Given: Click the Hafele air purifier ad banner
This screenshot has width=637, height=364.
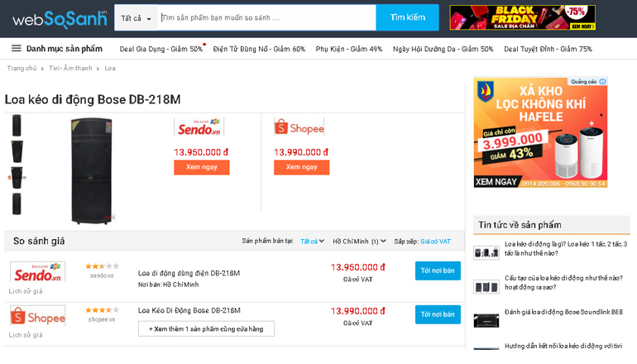Looking at the screenshot, I should 540,132.
